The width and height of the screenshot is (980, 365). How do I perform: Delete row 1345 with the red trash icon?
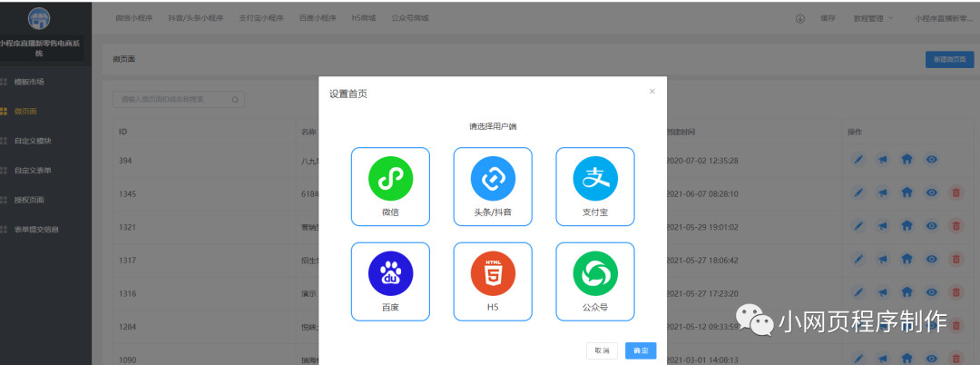pyautogui.click(x=955, y=193)
